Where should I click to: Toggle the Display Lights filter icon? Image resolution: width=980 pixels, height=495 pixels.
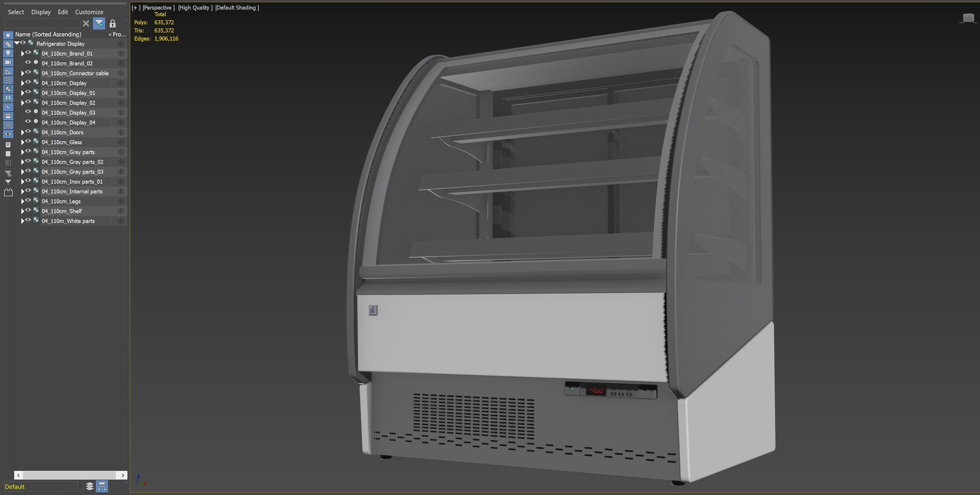click(8, 53)
